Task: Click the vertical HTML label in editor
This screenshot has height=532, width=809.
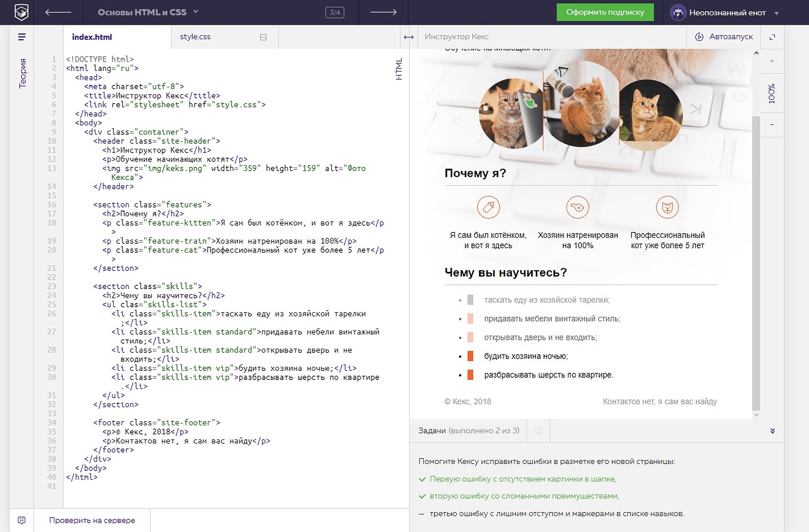Action: (399, 69)
